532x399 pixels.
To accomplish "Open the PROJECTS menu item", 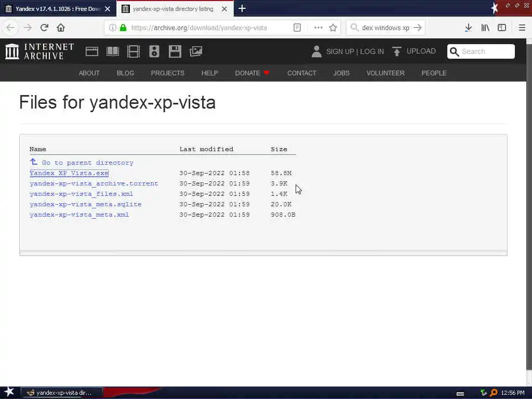I will tap(168, 73).
